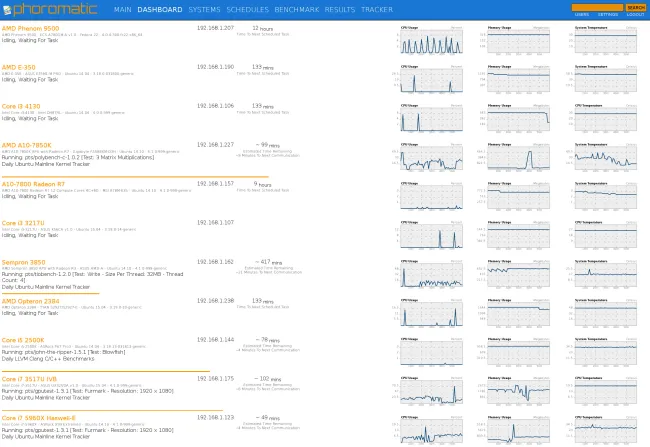View Core i7 5960X Haswell-E CPU Temperature graph
The width and height of the screenshot is (650, 447).
[x=605, y=430]
